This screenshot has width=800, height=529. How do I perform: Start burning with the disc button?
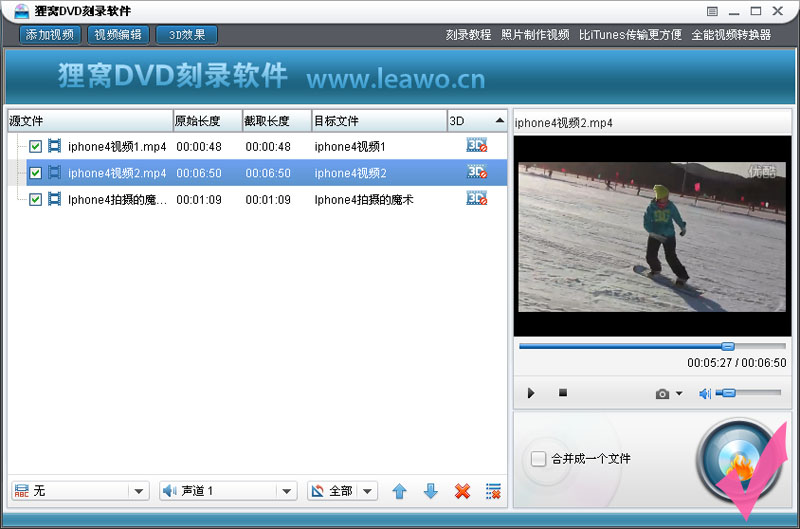pyautogui.click(x=740, y=462)
